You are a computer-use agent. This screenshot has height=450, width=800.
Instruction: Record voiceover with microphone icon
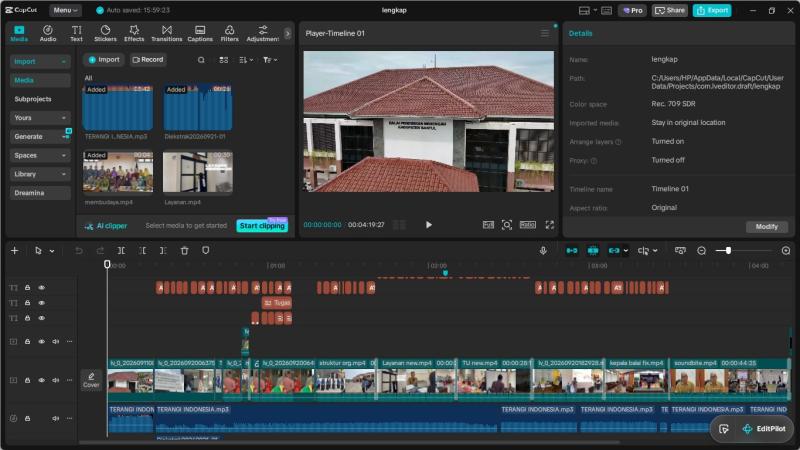[x=543, y=251]
